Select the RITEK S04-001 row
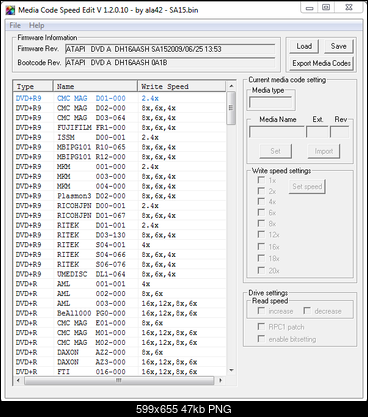Viewport: 368px width, 417px height. coord(120,245)
